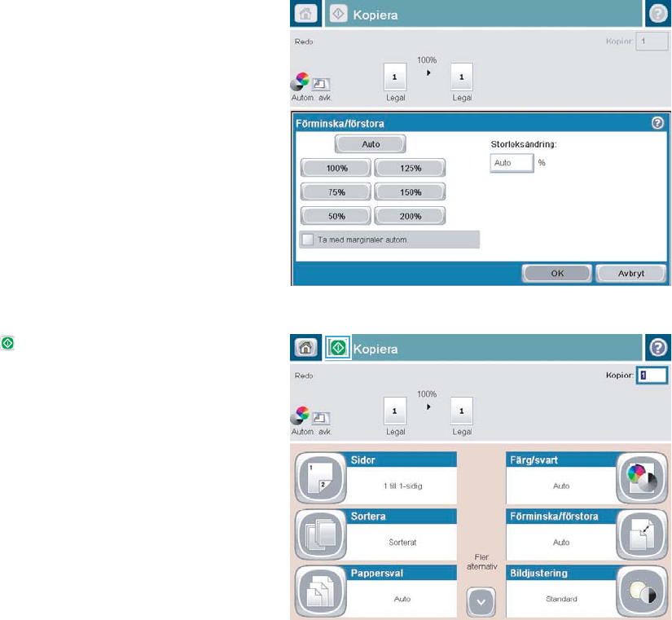Confirm dialog with OK button
The width and height of the screenshot is (672, 620).
(x=556, y=273)
